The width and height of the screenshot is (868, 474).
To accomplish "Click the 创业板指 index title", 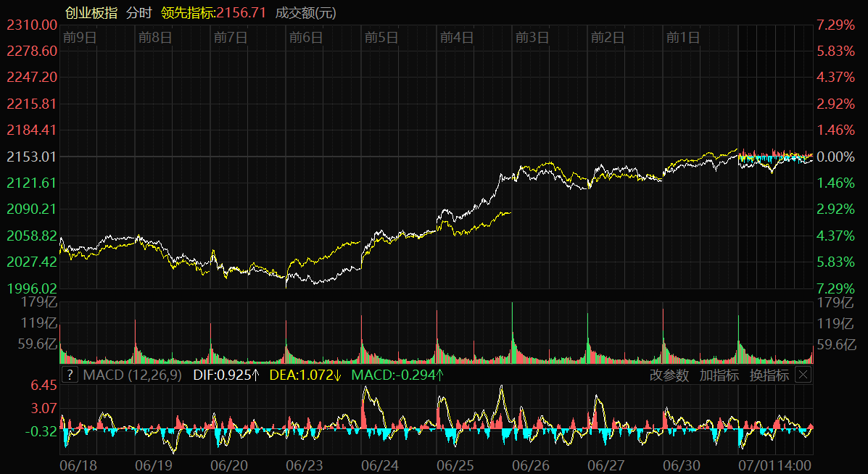I will click(91, 12).
